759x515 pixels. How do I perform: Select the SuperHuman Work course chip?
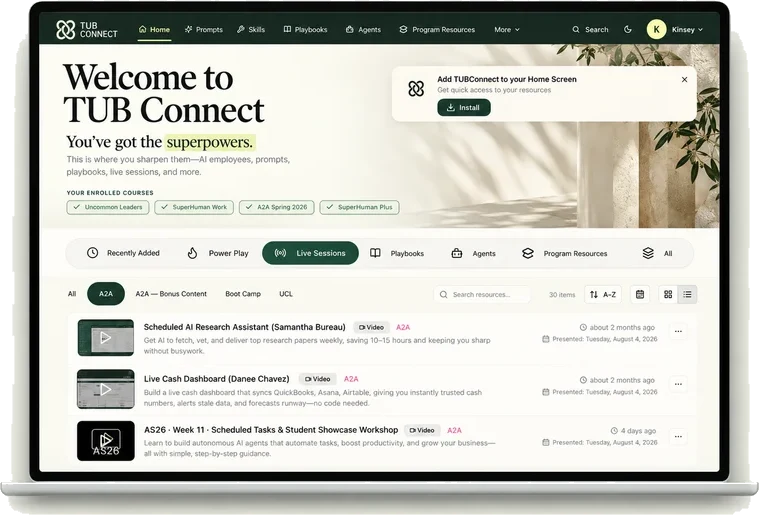tap(194, 207)
